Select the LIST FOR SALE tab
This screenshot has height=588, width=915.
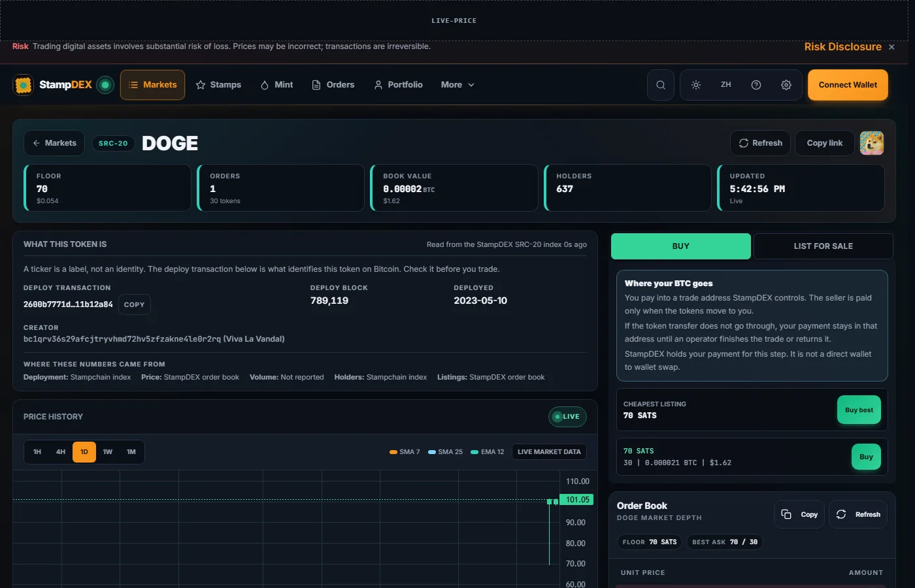823,246
